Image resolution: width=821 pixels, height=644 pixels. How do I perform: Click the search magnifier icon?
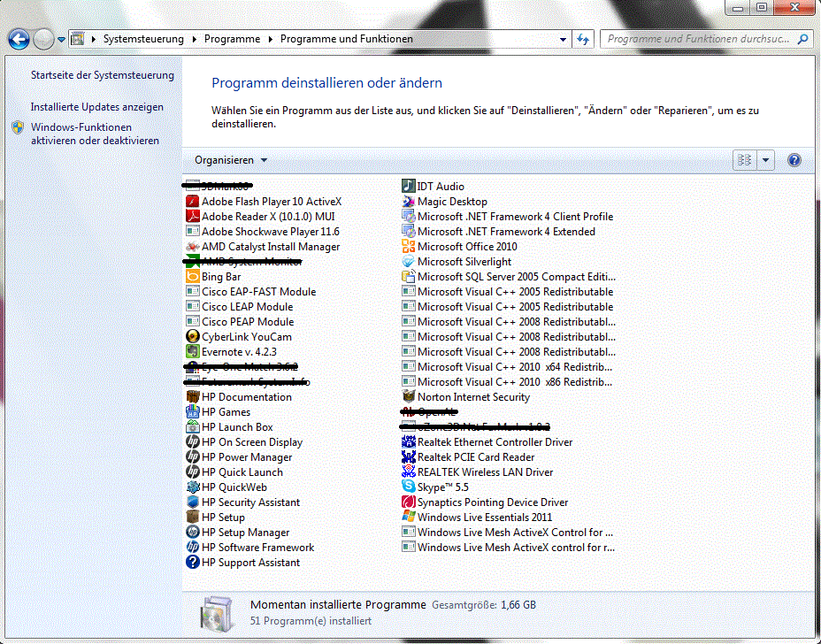(x=802, y=39)
